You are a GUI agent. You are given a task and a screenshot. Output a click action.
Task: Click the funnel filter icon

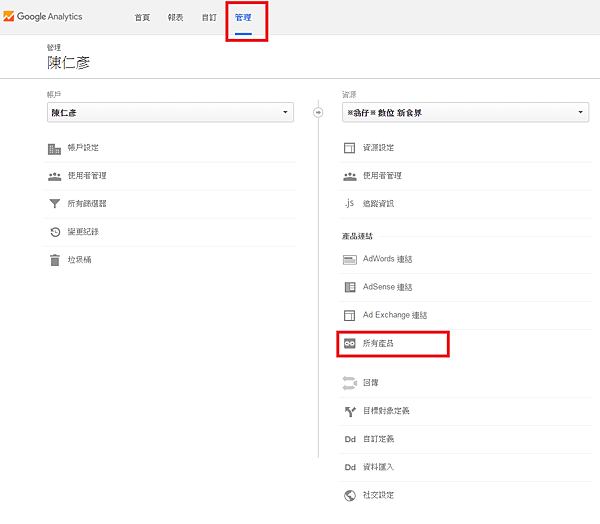[55, 204]
